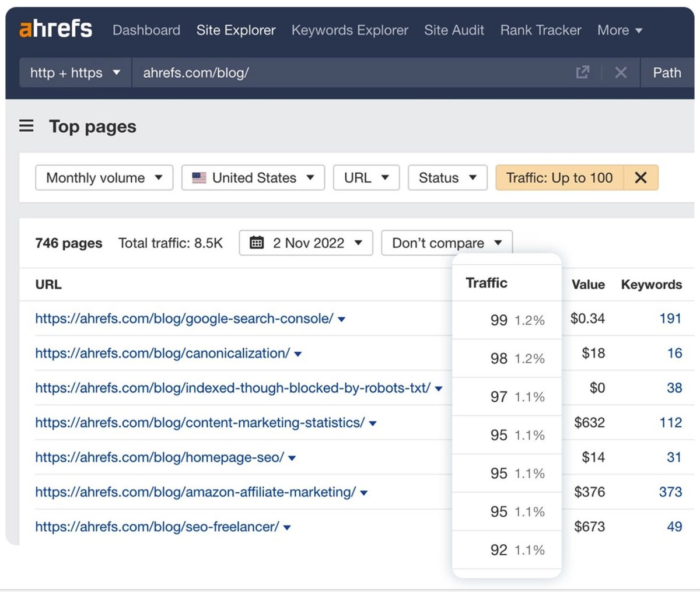Expand caret next to google-search-console URL
Viewport: 700px width, 592px height.
coord(342,320)
